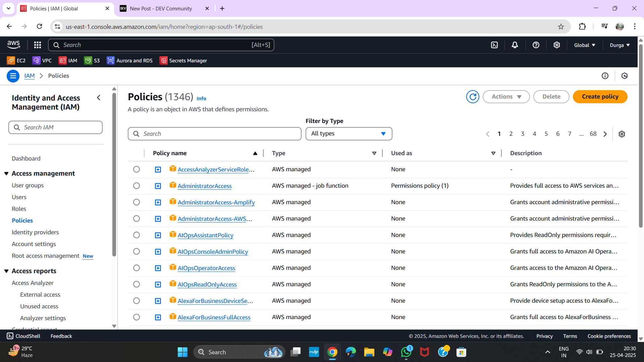Viewport: 644px width, 362px height.
Task: Select the AdministratorAccess policy radio button
Action: click(x=137, y=186)
